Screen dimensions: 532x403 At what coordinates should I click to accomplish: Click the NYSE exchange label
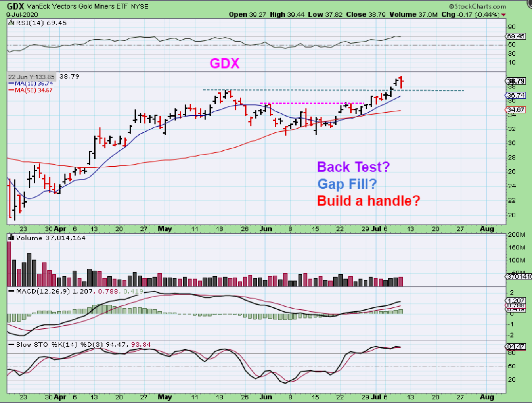[x=139, y=7]
